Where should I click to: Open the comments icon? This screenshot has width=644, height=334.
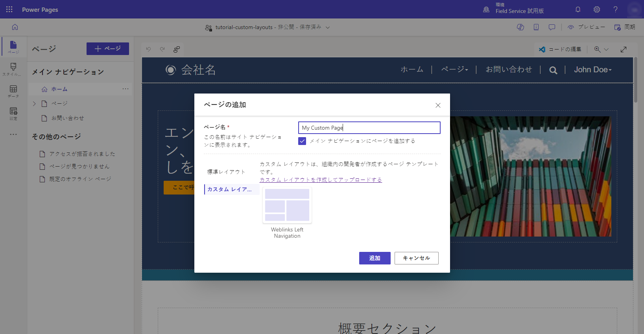pos(552,27)
